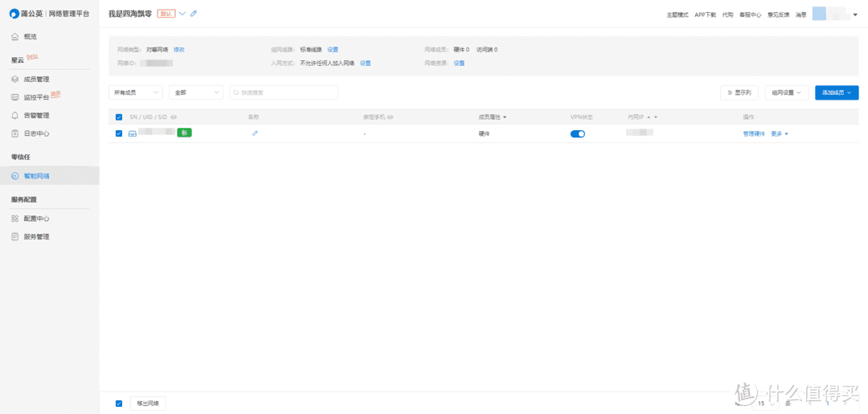This screenshot has width=868, height=414.
Task: Click the 告警管理 bell icon
Action: click(15, 116)
